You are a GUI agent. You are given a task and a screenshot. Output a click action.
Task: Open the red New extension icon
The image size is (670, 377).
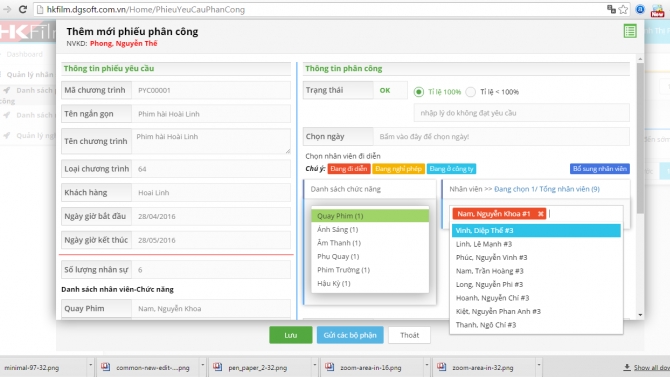coord(657,10)
